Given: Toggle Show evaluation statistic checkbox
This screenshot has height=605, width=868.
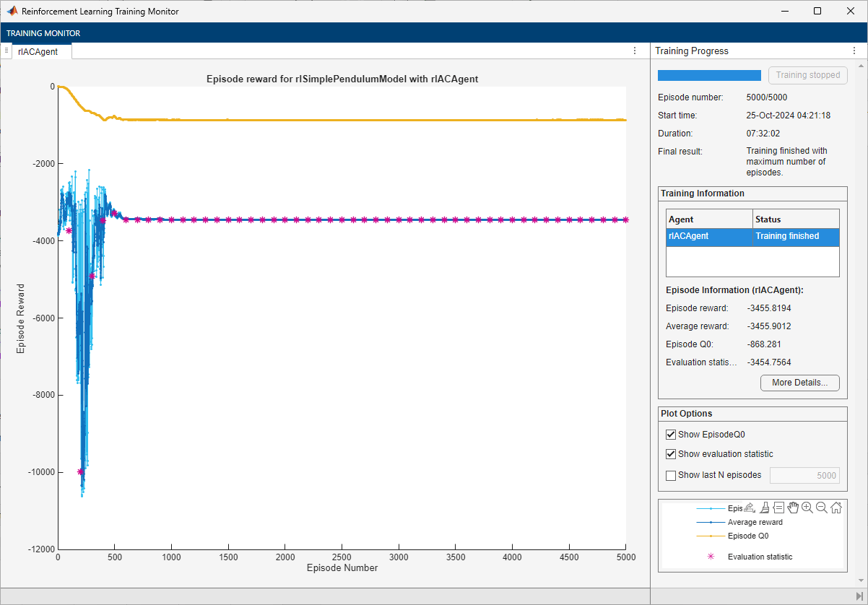Looking at the screenshot, I should (671, 454).
